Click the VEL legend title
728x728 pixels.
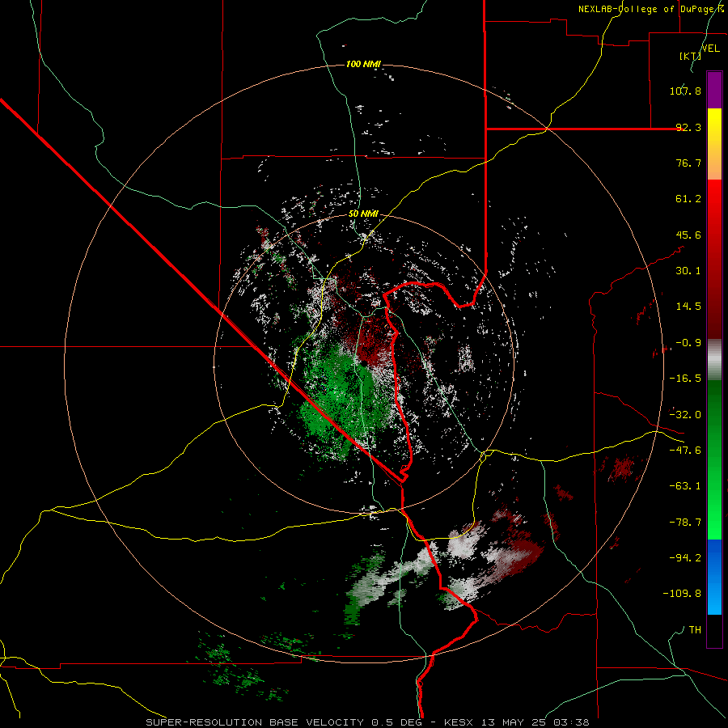pyautogui.click(x=710, y=49)
